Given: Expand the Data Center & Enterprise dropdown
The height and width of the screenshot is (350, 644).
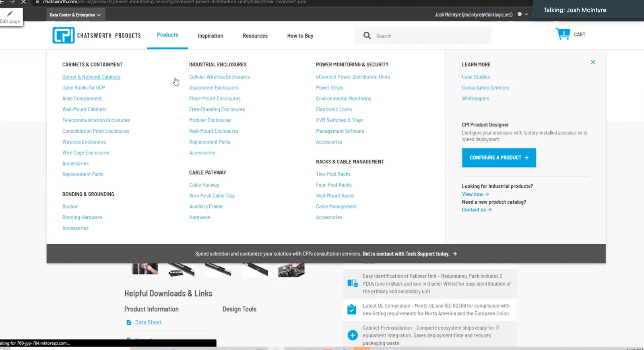Looking at the screenshot, I should pos(75,15).
